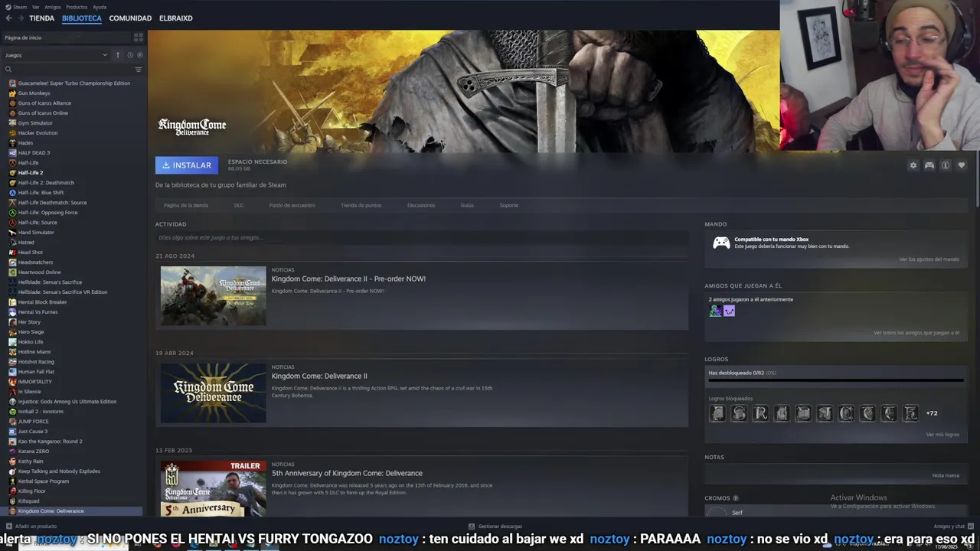
Task: Go back with left arrow in Steam
Action: (x=7, y=18)
